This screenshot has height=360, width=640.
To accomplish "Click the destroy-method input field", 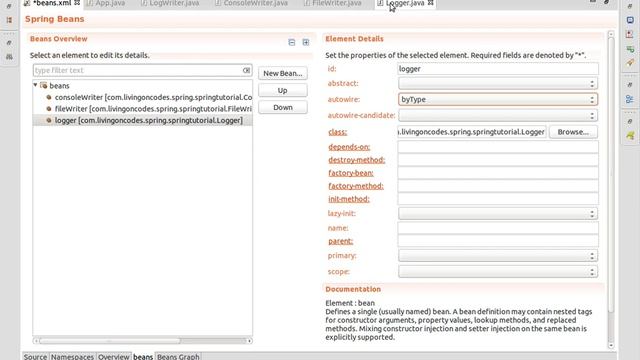I will [498, 160].
